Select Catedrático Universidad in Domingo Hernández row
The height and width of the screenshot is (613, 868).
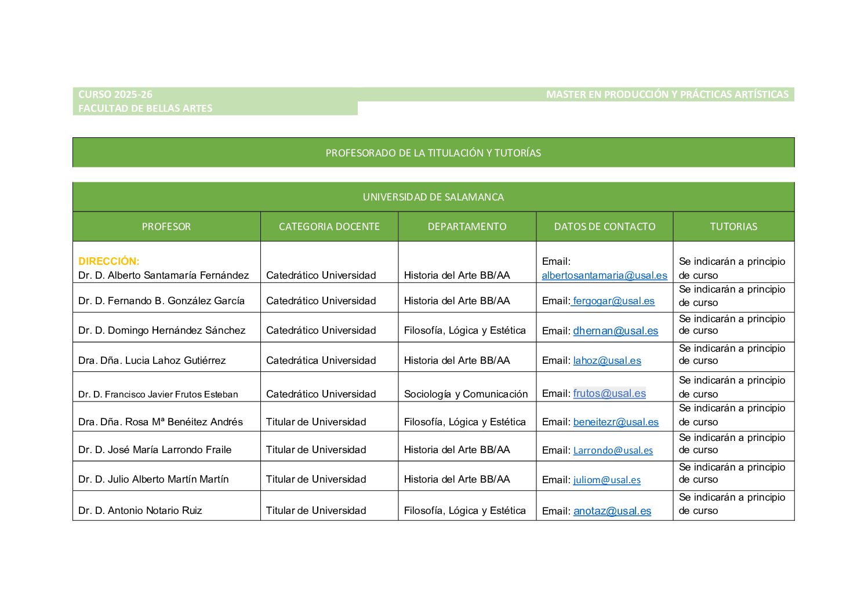point(321,330)
